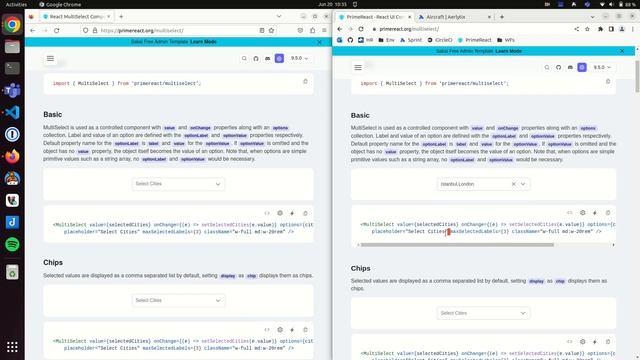
Task: Open new tab in left Firefox window
Action: tap(121, 17)
